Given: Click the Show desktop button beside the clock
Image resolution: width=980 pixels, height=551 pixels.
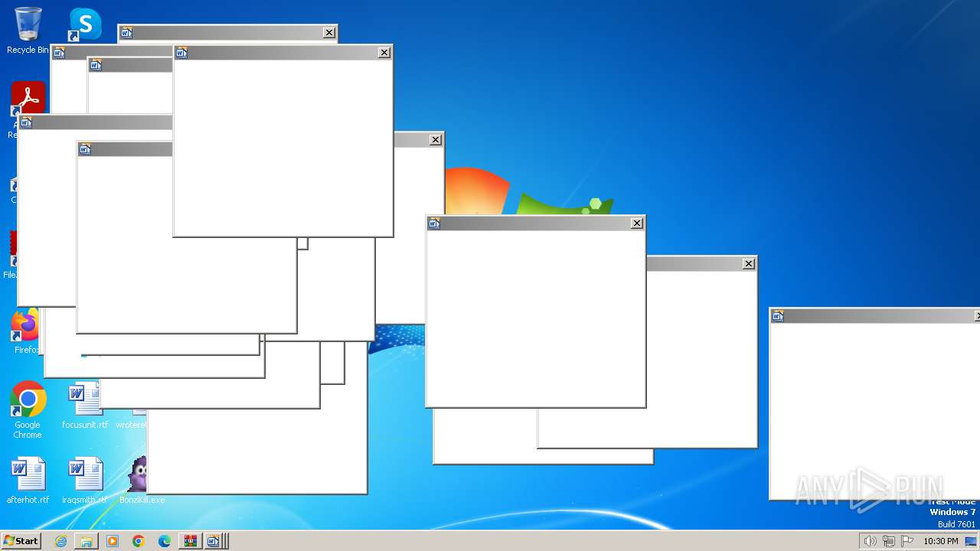Looking at the screenshot, I should click(971, 541).
